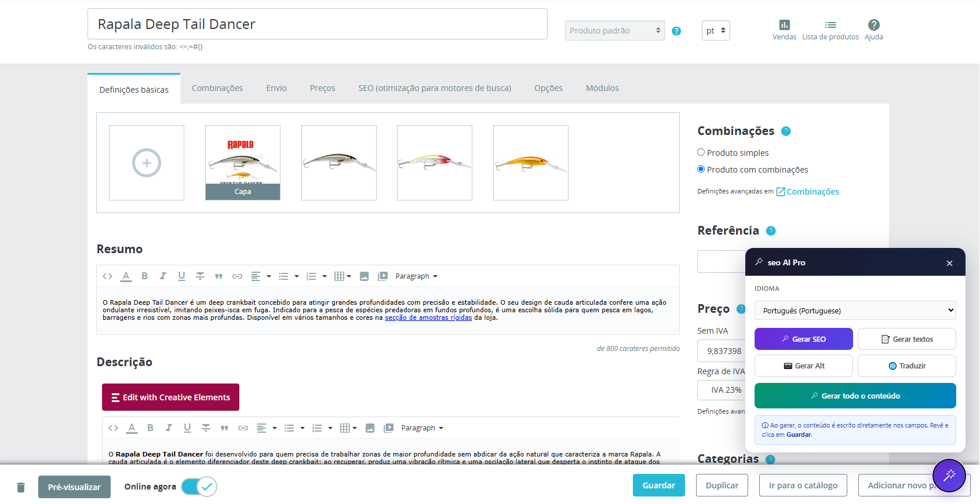Toggle source code in Descrição editor
Screen dimensions: 980x504
click(113, 428)
